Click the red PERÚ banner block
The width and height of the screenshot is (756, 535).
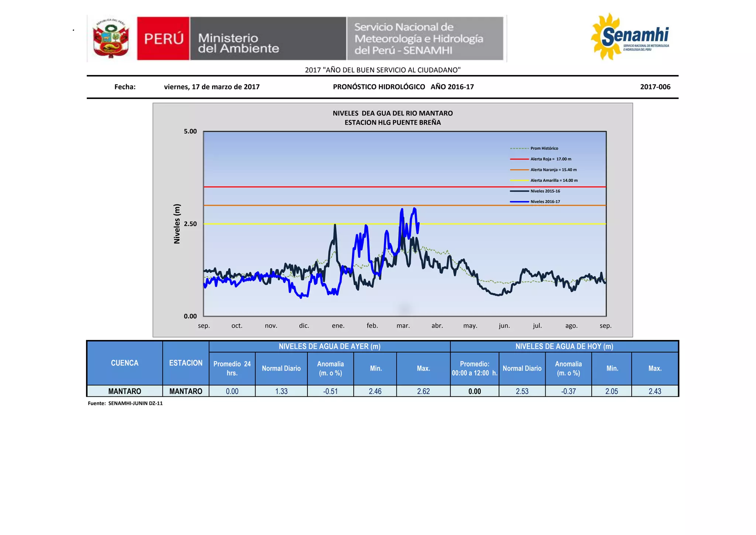[163, 38]
